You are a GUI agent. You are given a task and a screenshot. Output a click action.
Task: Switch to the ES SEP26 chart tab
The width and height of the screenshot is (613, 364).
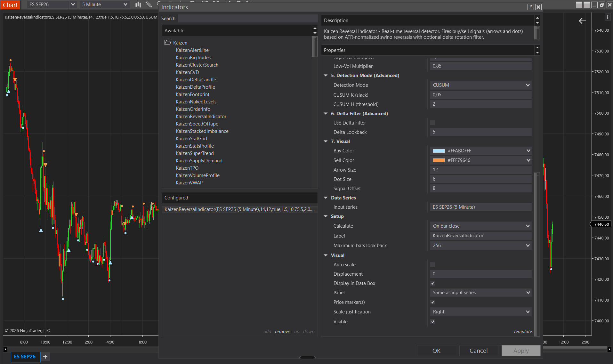(x=25, y=357)
